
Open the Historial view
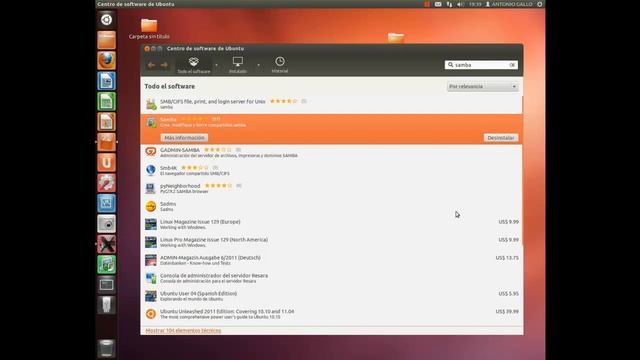[x=280, y=65]
